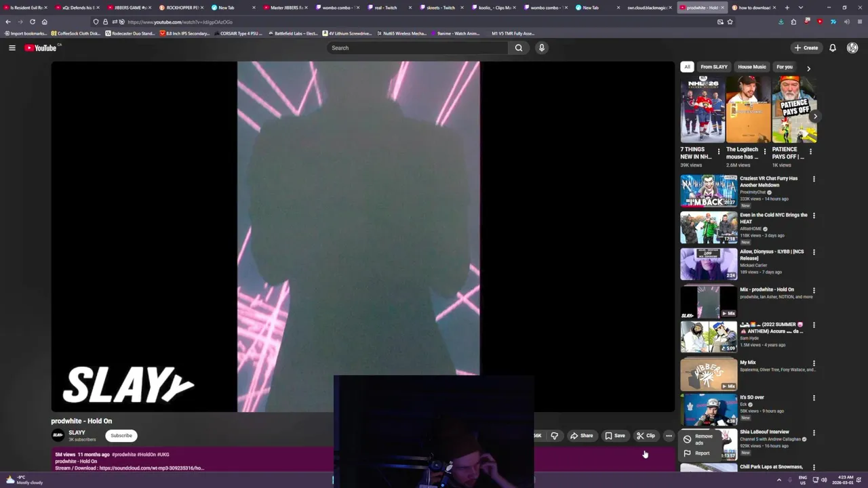Choose Remove ads from the popup menu

click(x=698, y=439)
